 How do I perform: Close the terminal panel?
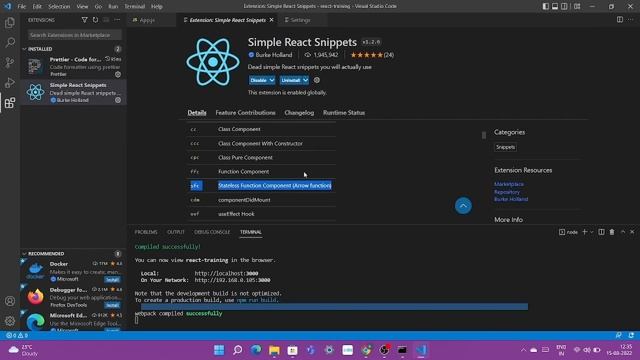pyautogui.click(x=632, y=232)
